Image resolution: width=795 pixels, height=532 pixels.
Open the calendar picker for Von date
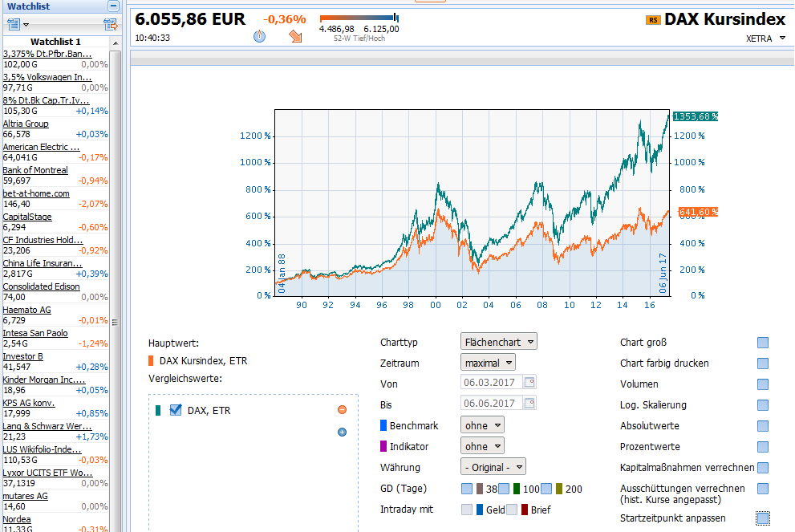[x=529, y=383]
